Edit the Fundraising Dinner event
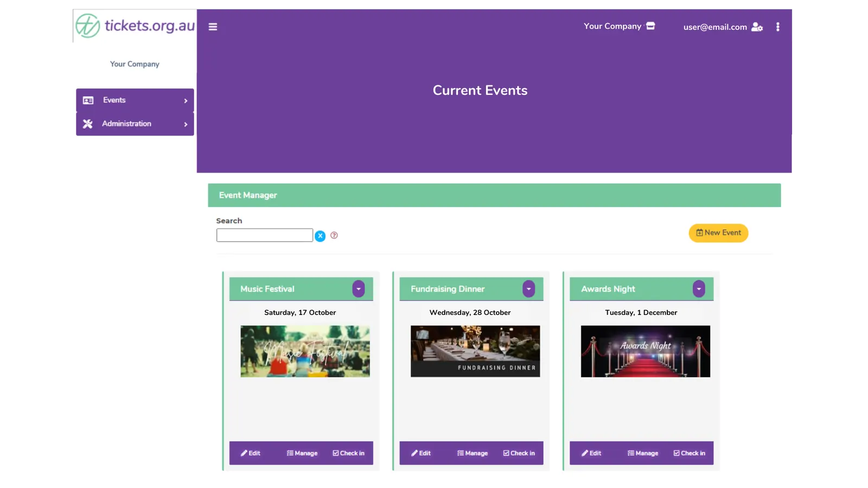868x488 pixels. 421,453
